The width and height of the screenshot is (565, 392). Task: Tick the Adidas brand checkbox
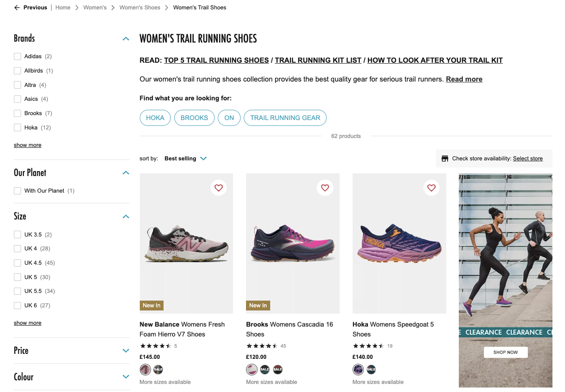(17, 56)
